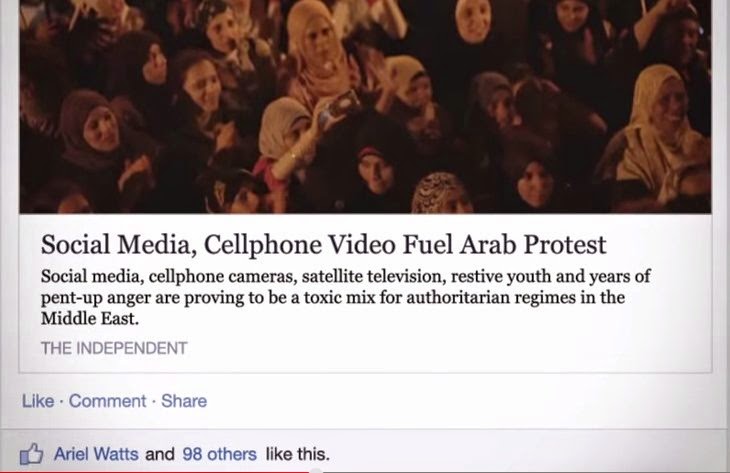Click the article summary paragraph text
The width and height of the screenshot is (730, 473).
click(345, 297)
